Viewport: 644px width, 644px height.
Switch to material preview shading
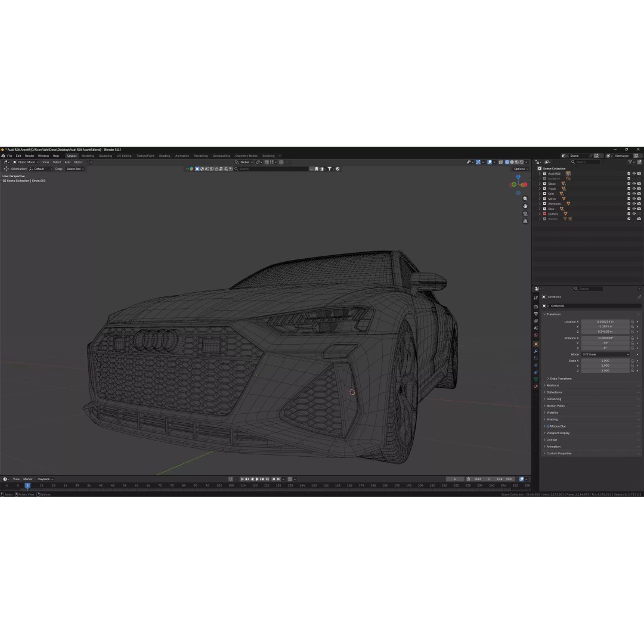click(516, 162)
